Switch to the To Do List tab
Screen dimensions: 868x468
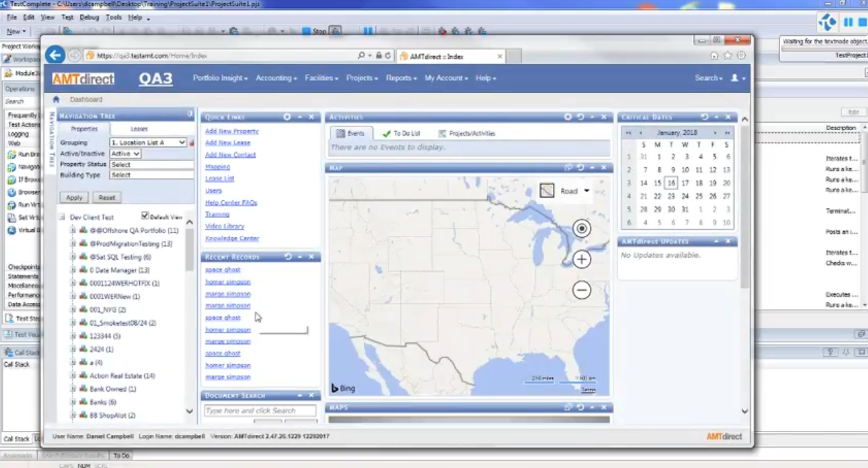401,134
